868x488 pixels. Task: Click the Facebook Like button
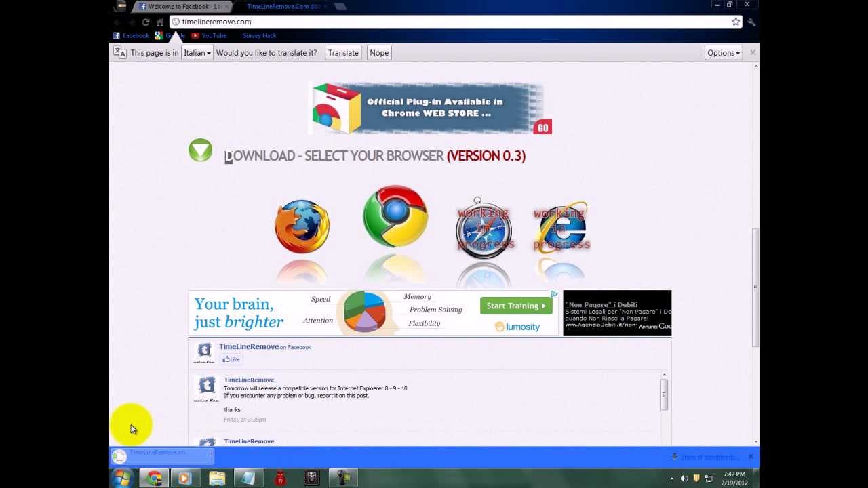[x=231, y=359]
